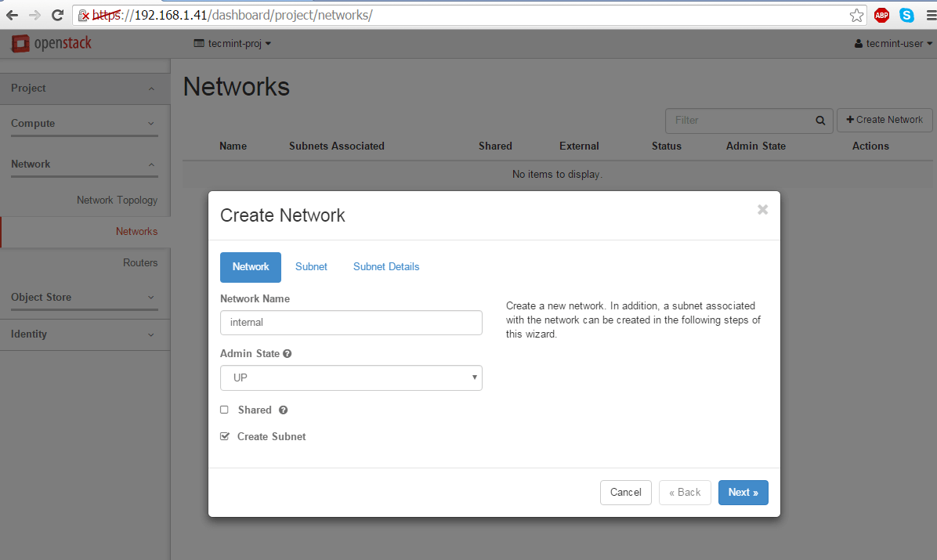Click the Filter search magnifier icon

pyautogui.click(x=820, y=121)
